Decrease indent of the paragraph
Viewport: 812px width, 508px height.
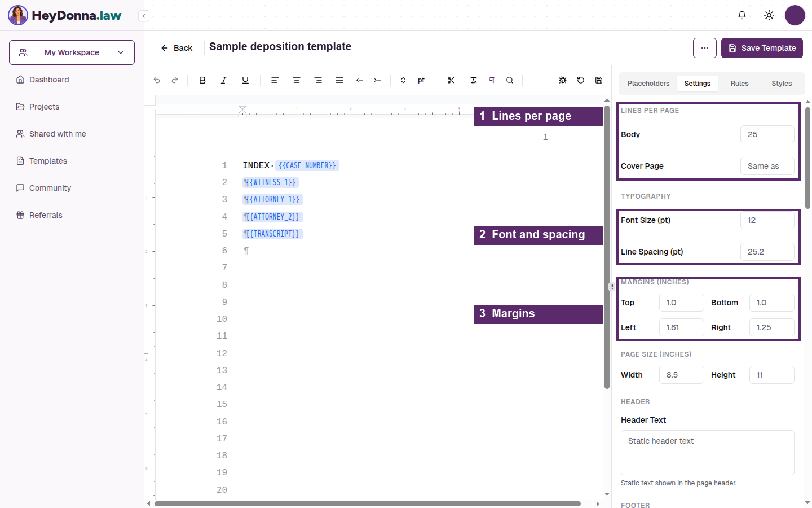(360, 80)
